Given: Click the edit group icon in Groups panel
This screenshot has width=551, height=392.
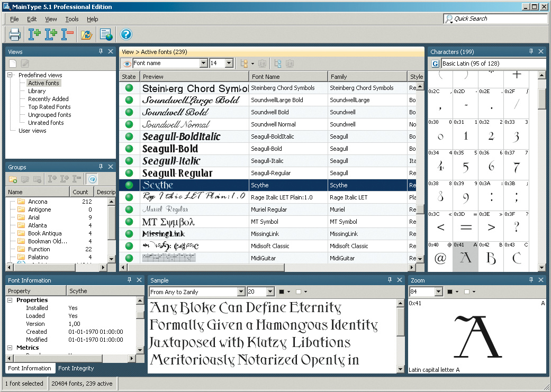Looking at the screenshot, I should coord(25,179).
